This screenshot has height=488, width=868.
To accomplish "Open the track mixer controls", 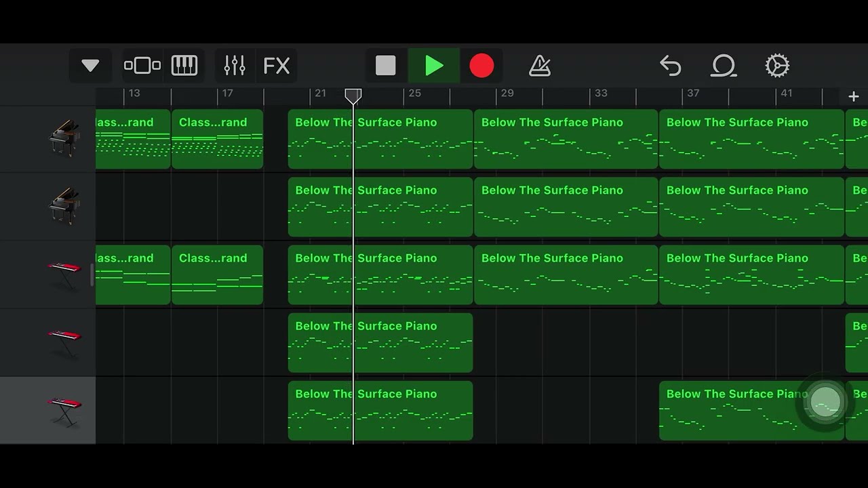I will [x=235, y=66].
